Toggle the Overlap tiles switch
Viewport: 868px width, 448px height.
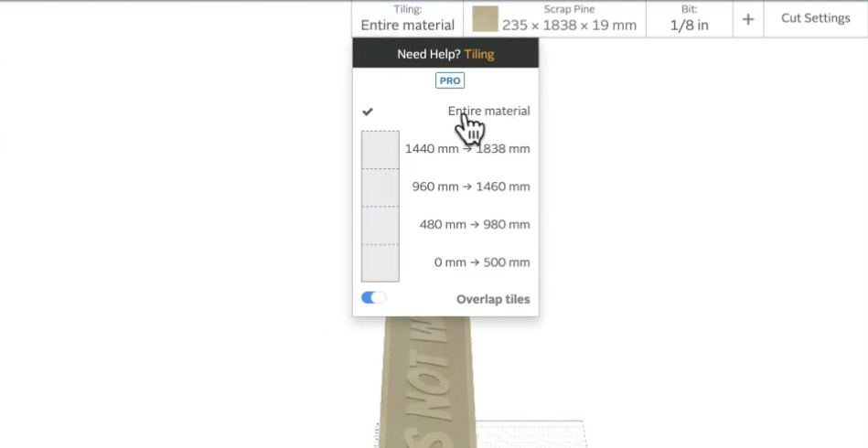[x=374, y=298]
